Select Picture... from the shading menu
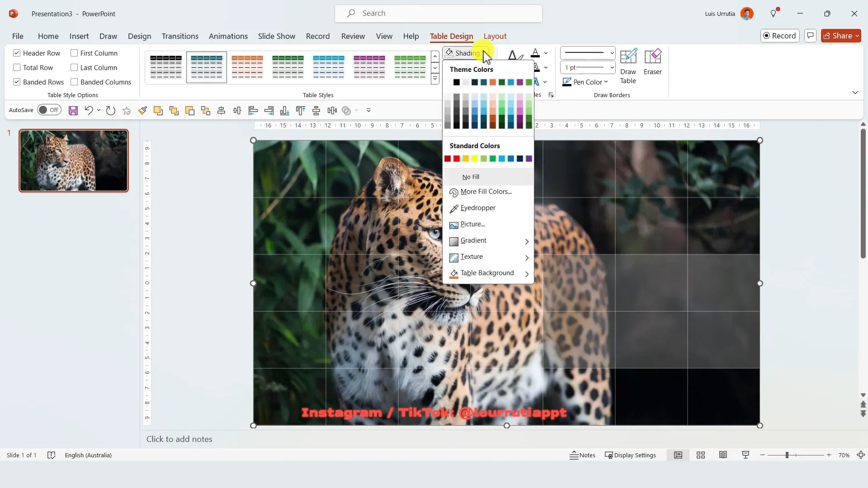This screenshot has width=868, height=488. [488, 225]
